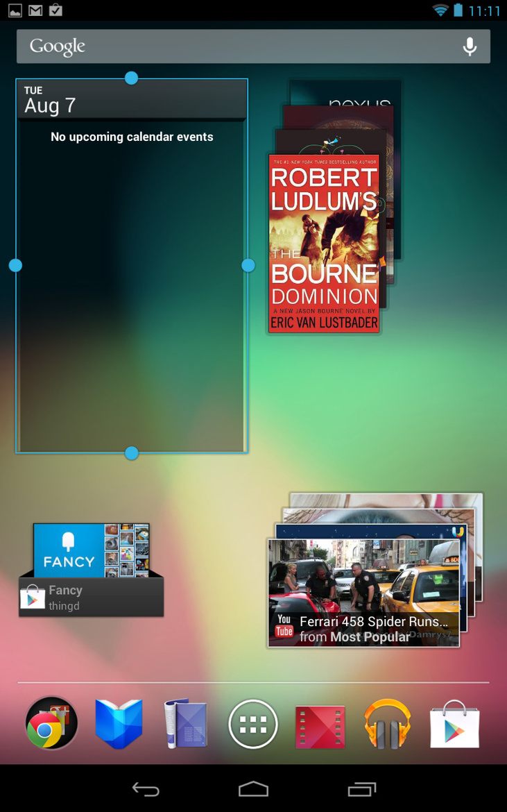Tap 'No upcoming calendar events' text
This screenshot has height=812, width=507.
coord(132,137)
